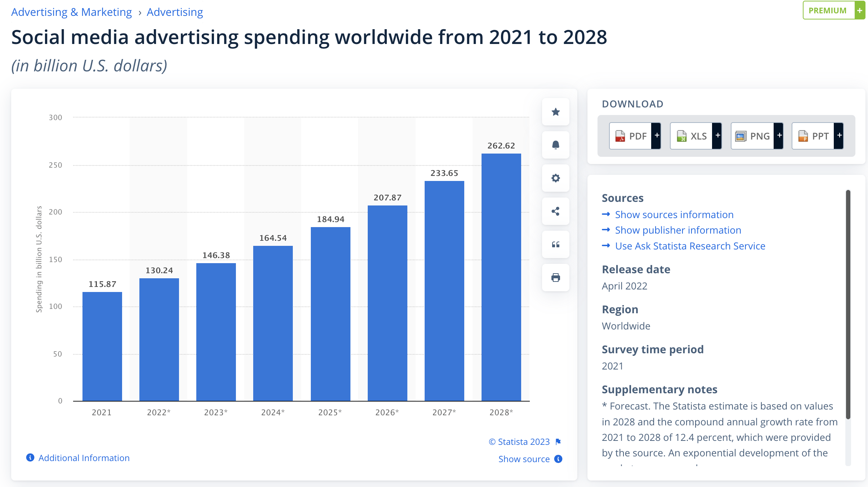Click the bell notification alert icon
868x487 pixels.
click(555, 145)
